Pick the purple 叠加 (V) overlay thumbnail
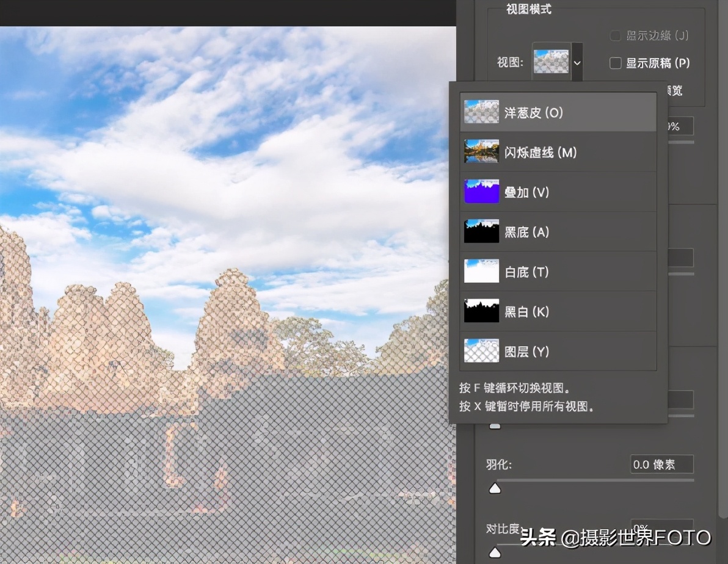The height and width of the screenshot is (564, 728). [x=481, y=192]
